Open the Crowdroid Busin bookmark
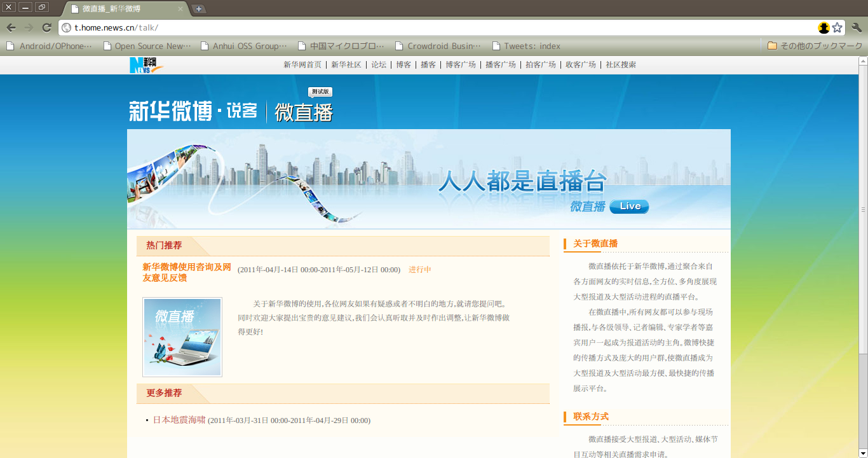 438,46
